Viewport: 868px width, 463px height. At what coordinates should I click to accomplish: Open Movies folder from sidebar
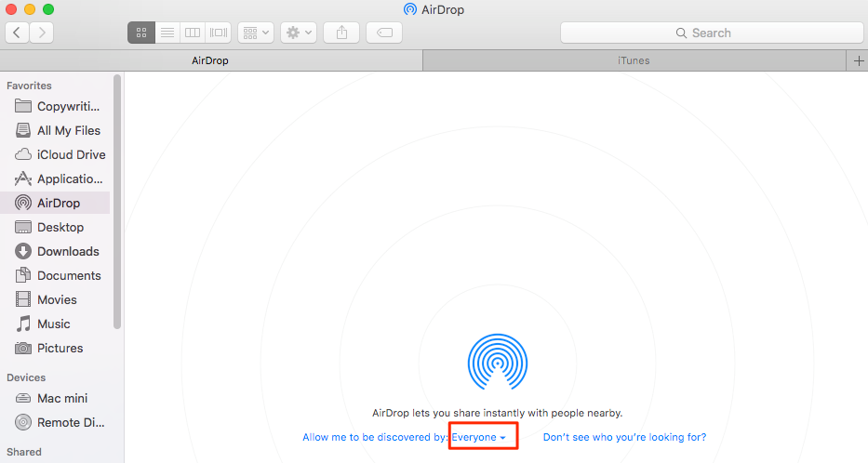(x=57, y=299)
